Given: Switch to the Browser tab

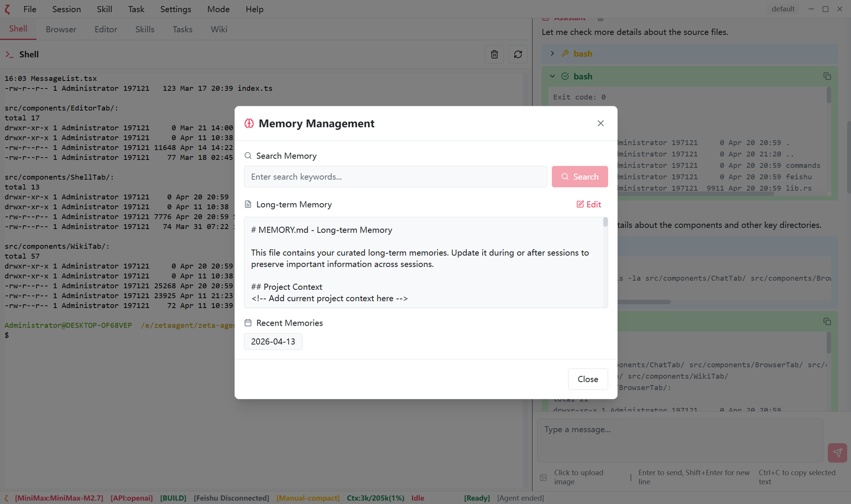Looking at the screenshot, I should tap(60, 29).
